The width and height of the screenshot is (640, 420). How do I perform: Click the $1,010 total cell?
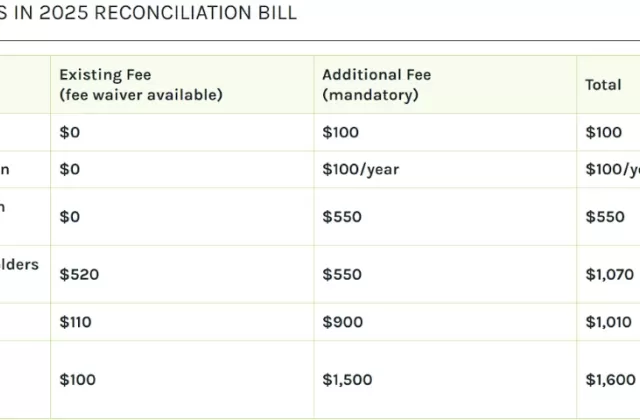click(608, 322)
